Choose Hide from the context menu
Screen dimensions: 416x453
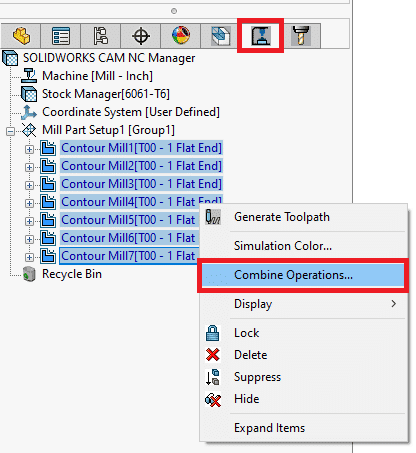click(x=303, y=399)
